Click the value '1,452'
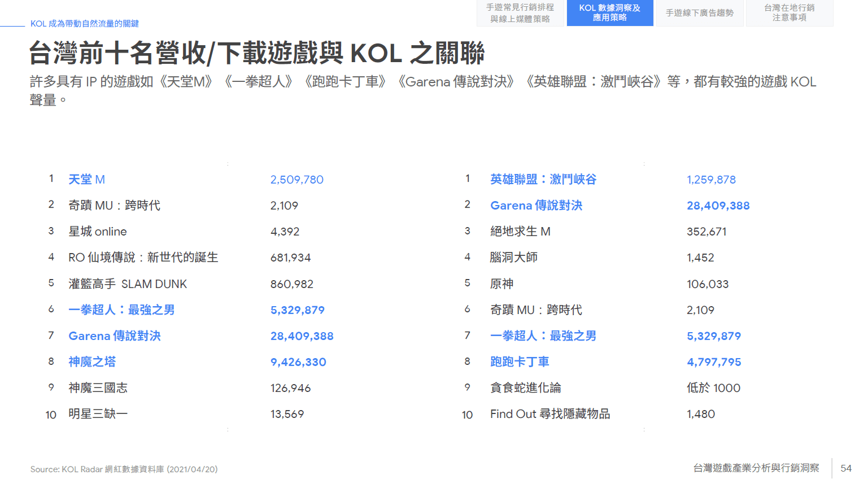The width and height of the screenshot is (868, 488). pos(700,258)
